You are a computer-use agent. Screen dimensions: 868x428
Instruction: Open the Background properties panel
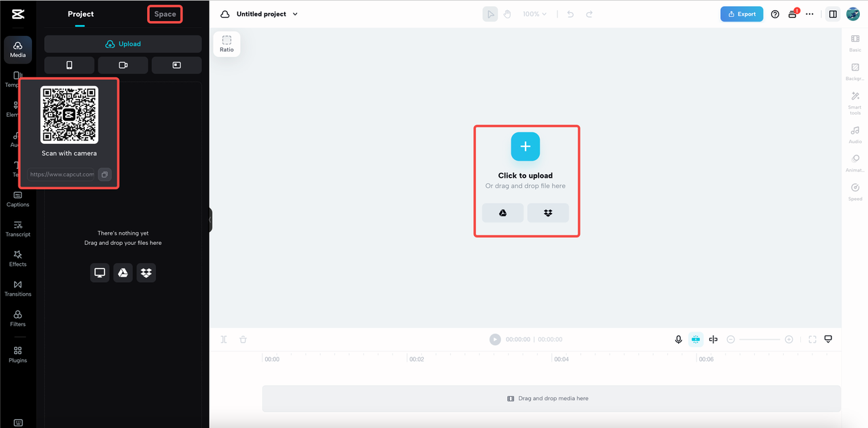[x=855, y=72]
